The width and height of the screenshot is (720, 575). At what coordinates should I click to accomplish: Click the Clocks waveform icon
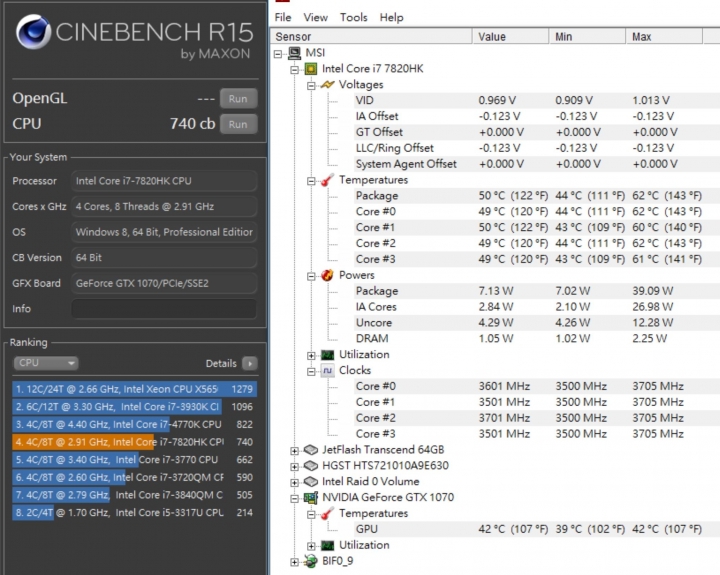pyautogui.click(x=327, y=370)
